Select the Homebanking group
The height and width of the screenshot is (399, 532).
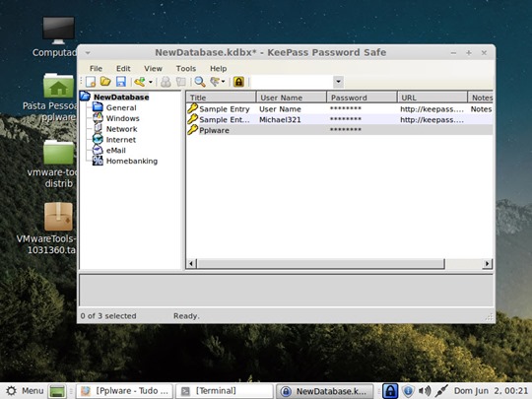point(132,162)
